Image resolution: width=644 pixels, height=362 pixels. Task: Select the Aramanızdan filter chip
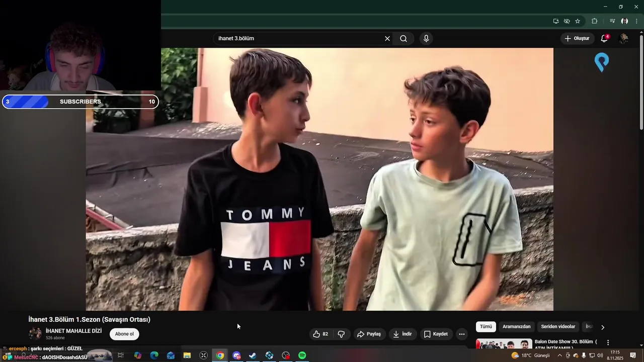[517, 327]
